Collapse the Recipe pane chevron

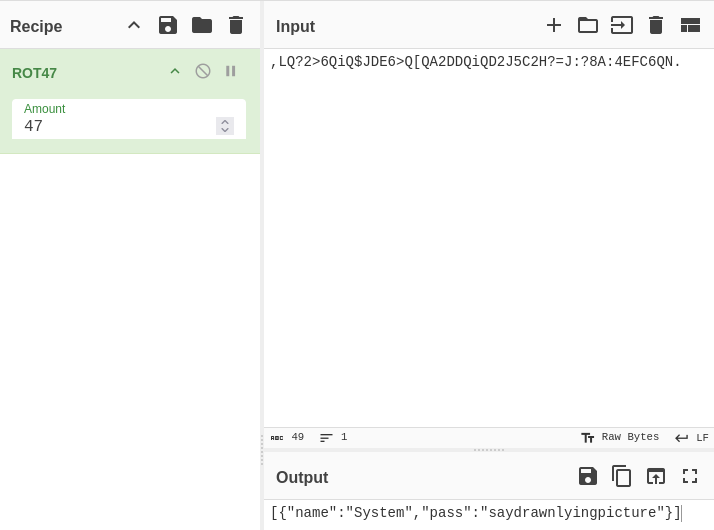[134, 25]
